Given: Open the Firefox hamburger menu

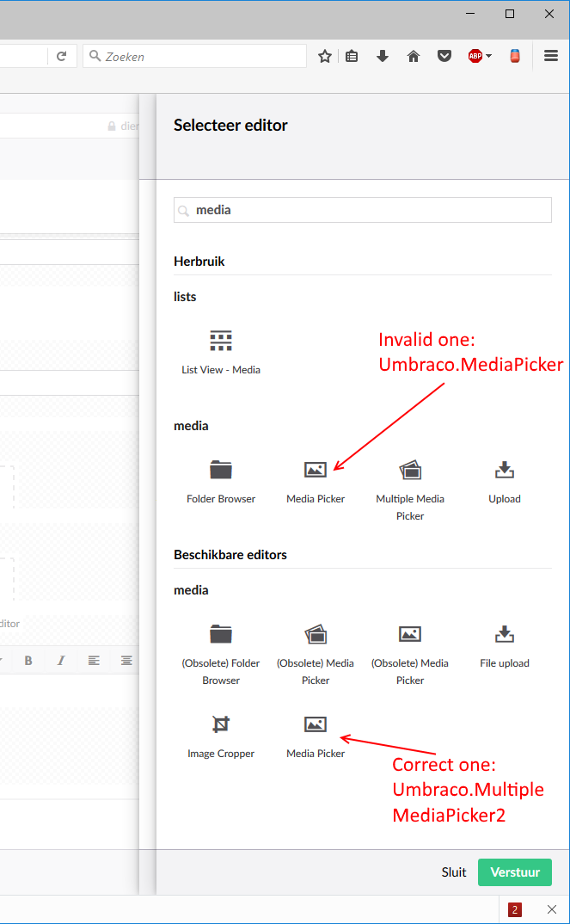Looking at the screenshot, I should 551,56.
